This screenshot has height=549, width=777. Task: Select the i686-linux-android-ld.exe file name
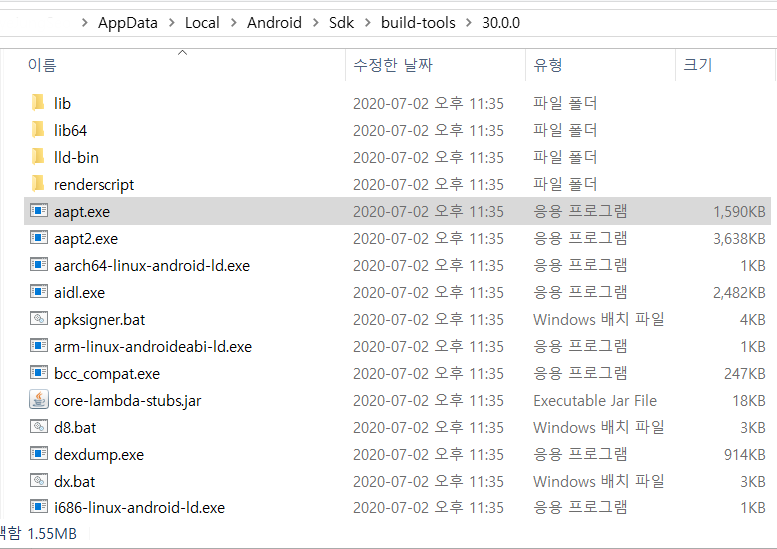[139, 507]
